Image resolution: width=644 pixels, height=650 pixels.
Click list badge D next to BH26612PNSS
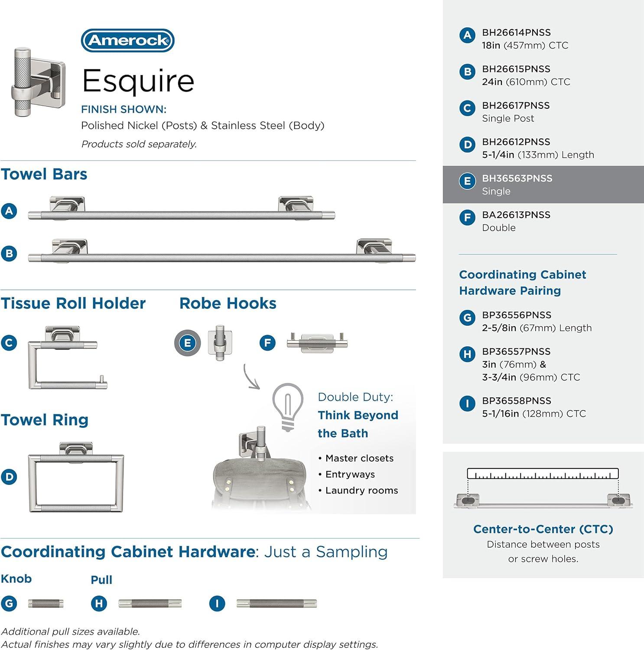pos(467,144)
